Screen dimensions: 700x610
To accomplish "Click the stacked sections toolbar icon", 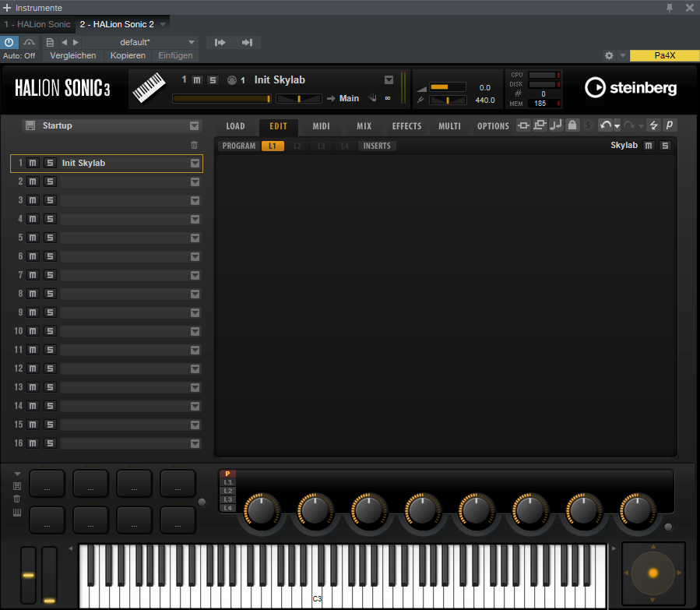I will 540,125.
